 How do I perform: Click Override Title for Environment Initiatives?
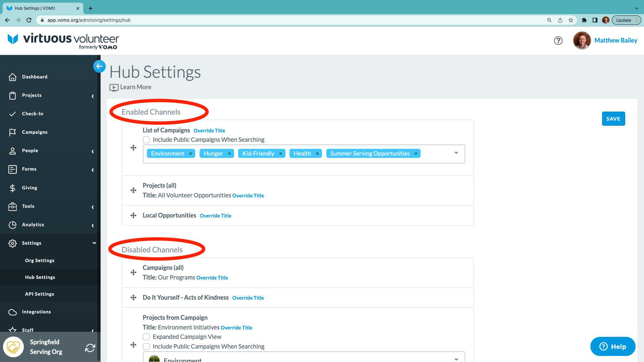(x=236, y=328)
